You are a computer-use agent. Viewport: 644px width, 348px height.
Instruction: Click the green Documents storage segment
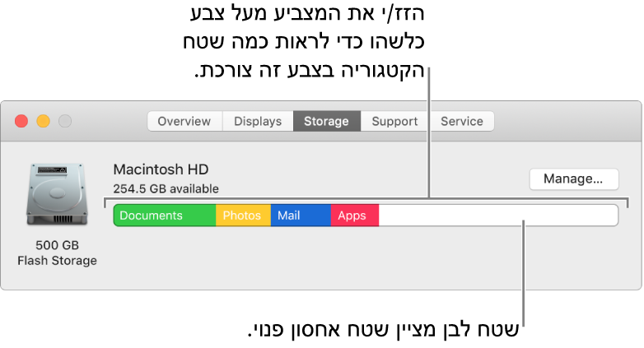[165, 216]
